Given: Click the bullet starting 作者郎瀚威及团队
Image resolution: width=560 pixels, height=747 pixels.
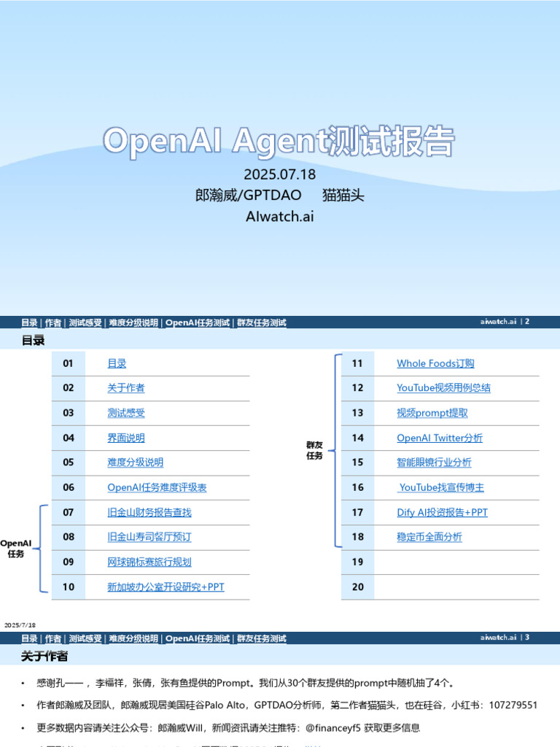Looking at the screenshot, I should coord(287,705).
